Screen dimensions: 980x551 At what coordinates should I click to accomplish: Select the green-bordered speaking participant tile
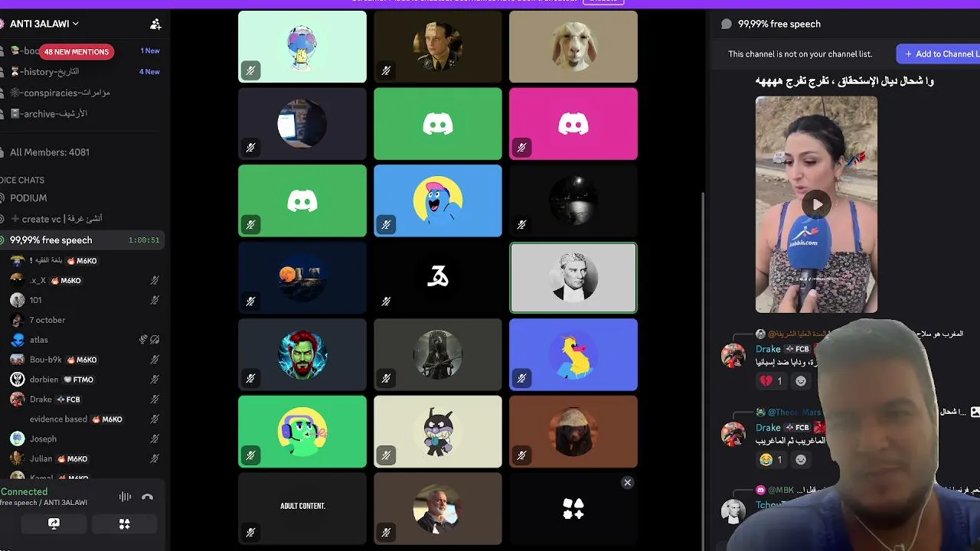(x=573, y=278)
